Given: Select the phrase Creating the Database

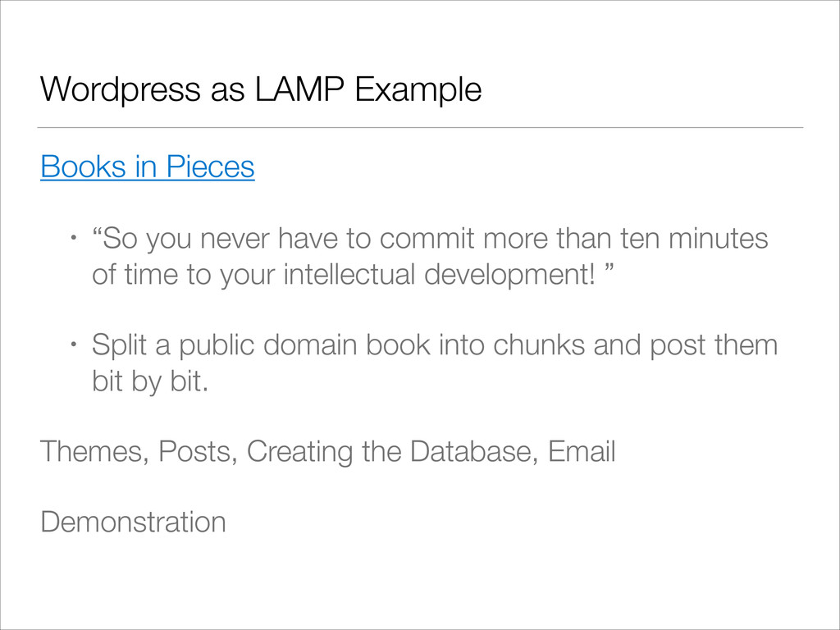Looking at the screenshot, I should pyautogui.click(x=392, y=451).
